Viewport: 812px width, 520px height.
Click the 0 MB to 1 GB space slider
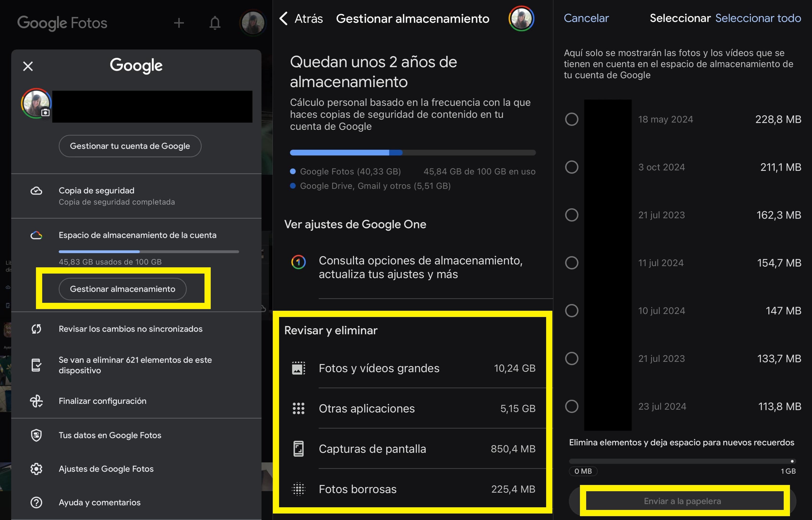[683, 461]
